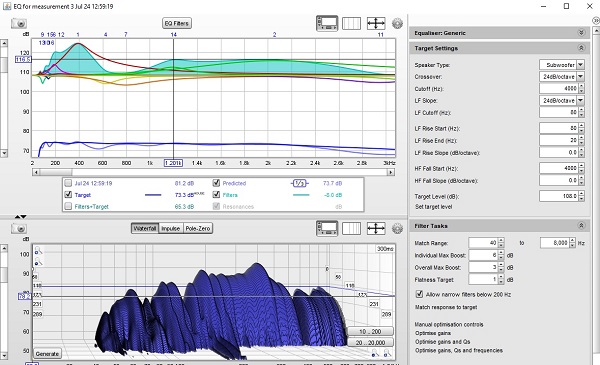The width and height of the screenshot is (600, 365).
Task: Switch to the Impulse tab
Action: (171, 228)
